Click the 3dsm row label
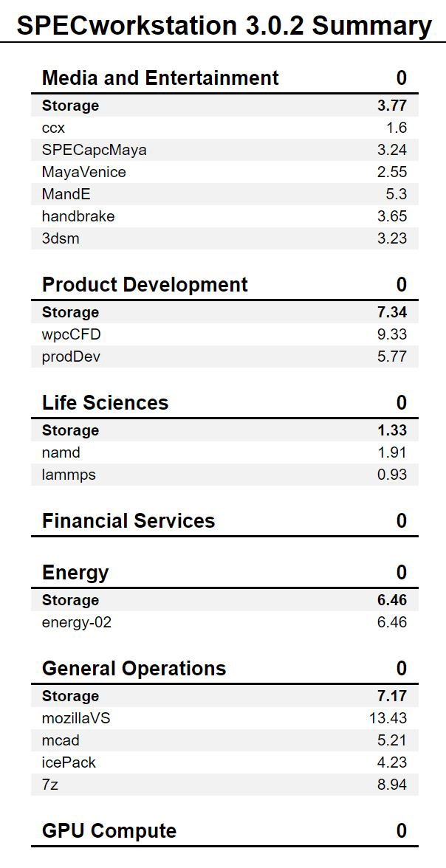This screenshot has width=446, height=868. 61,238
